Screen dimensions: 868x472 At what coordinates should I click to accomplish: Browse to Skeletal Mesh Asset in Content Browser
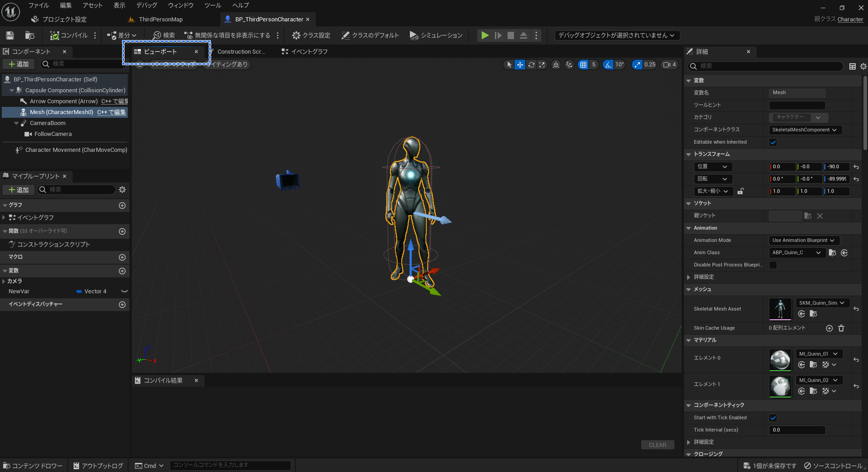click(813, 314)
